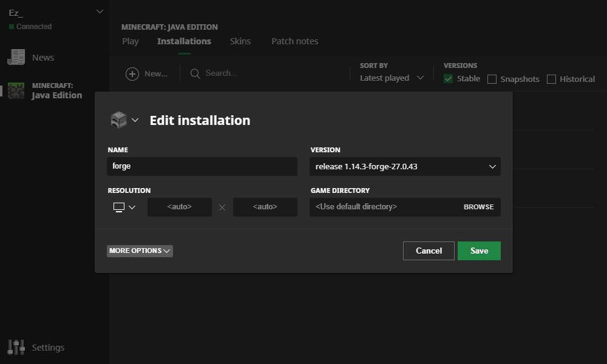Open Settings sliders icon in sidebar
This screenshot has width=607, height=364.
pyautogui.click(x=16, y=347)
